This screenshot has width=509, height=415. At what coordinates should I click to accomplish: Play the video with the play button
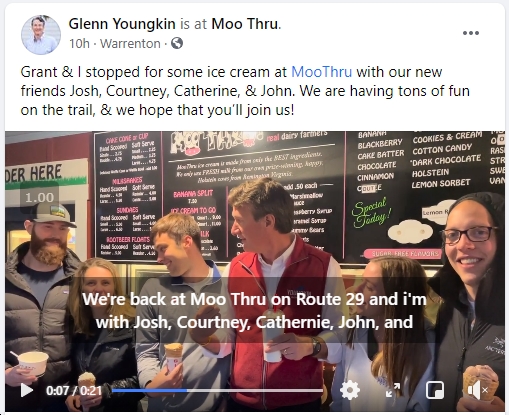click(26, 390)
